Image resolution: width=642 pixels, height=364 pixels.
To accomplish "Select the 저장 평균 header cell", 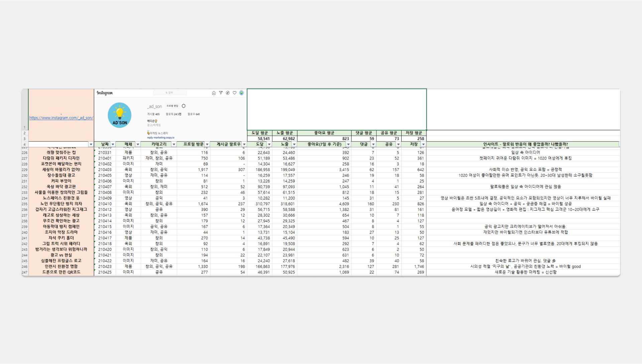I will [414, 133].
